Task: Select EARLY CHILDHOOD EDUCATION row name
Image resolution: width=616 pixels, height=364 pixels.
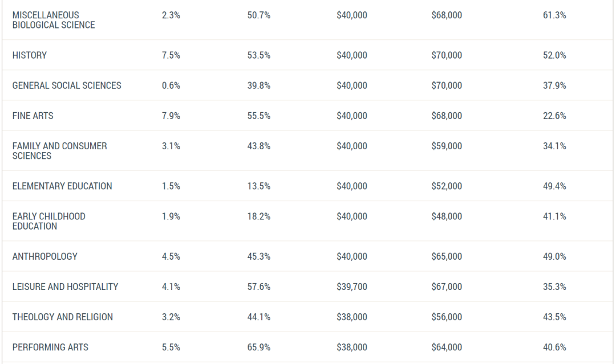Action: click(48, 221)
